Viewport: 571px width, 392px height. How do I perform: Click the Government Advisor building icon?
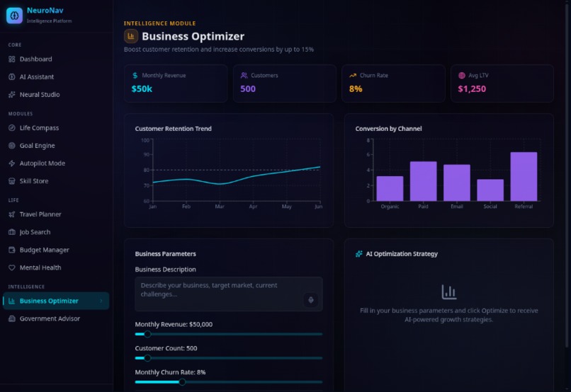coord(11,318)
